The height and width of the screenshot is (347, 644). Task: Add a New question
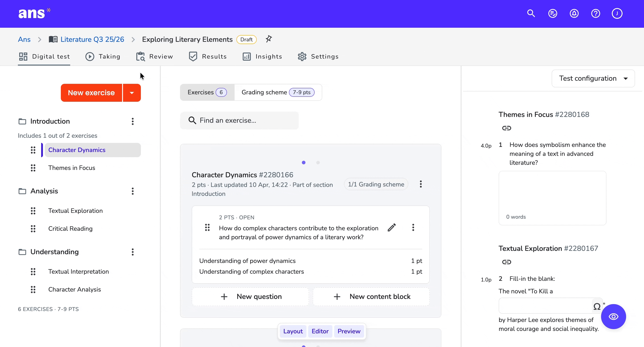point(250,296)
